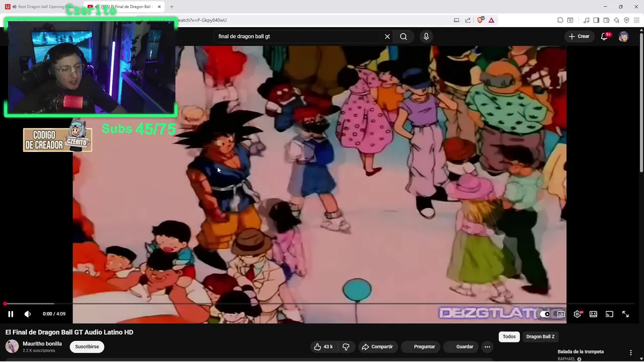Toggle the autoplay switch in player

(x=545, y=314)
